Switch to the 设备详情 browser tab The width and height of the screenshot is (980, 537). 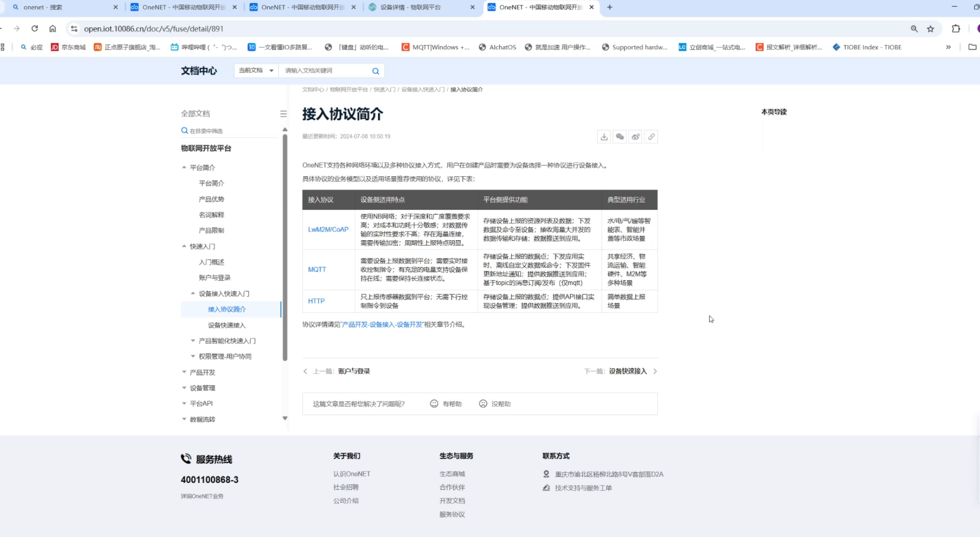point(410,7)
